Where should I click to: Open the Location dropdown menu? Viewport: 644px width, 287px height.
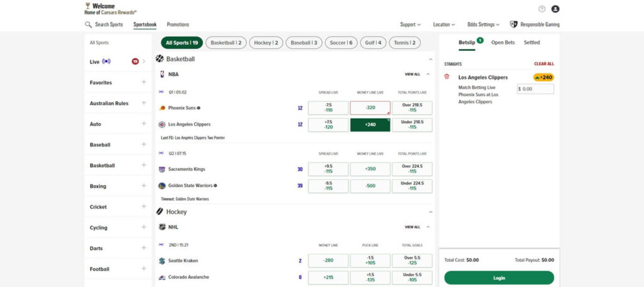coord(444,24)
